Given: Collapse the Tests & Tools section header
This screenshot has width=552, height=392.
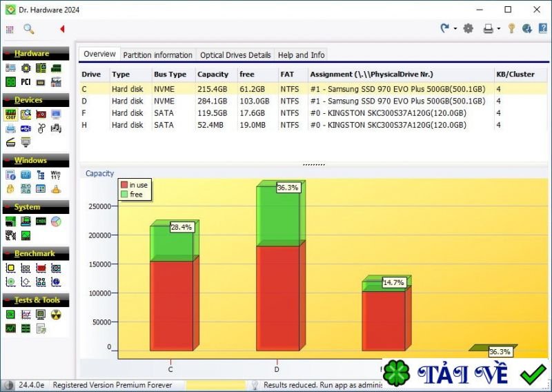Looking at the screenshot, I should tap(36, 300).
